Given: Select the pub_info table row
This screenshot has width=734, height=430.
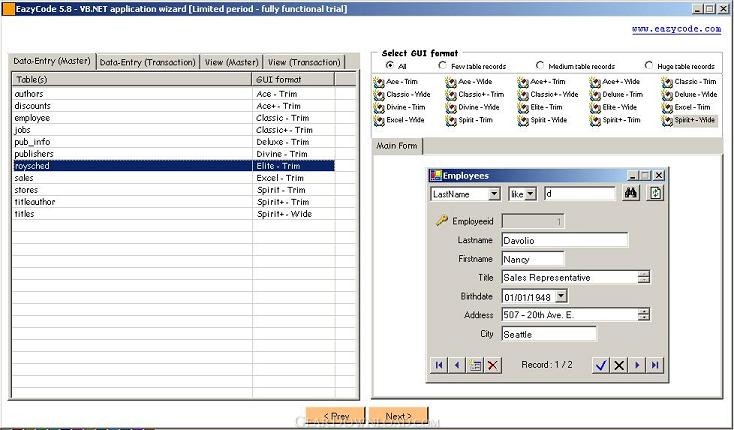Looking at the screenshot, I should click(174, 142).
